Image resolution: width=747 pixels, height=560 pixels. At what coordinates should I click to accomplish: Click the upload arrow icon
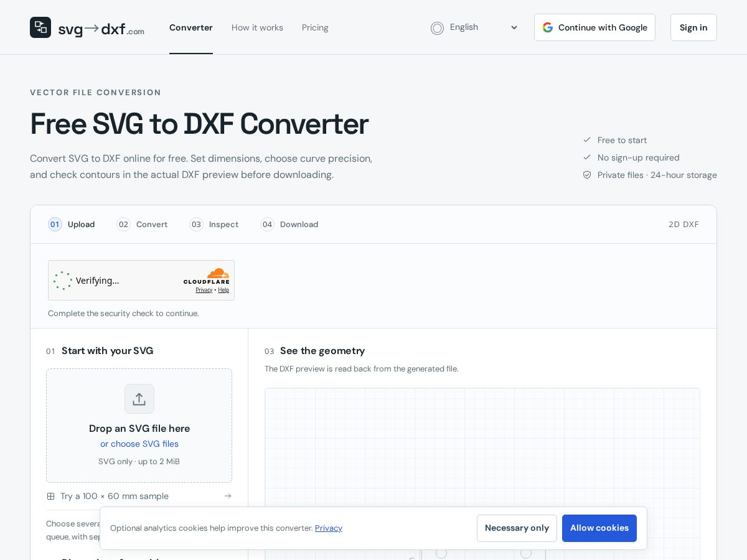[139, 399]
